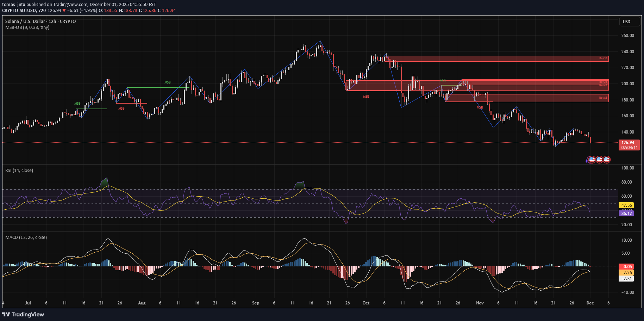Click the middle US flag event marker

coord(599,160)
